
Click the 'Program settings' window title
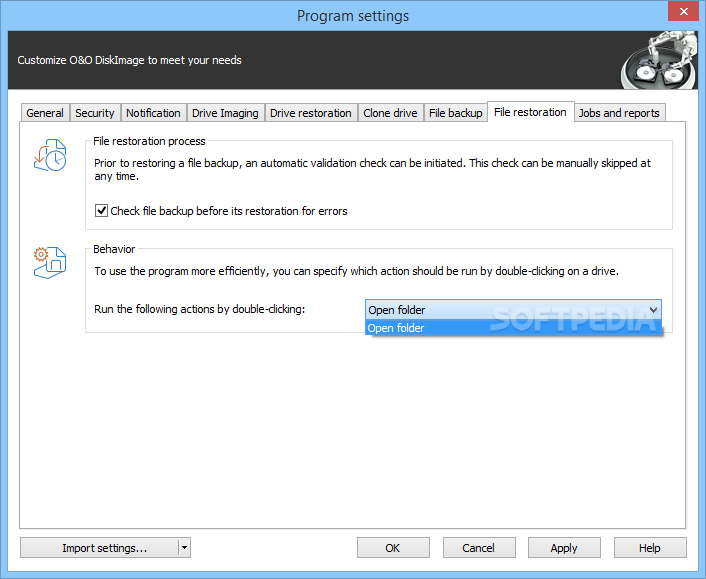click(353, 16)
